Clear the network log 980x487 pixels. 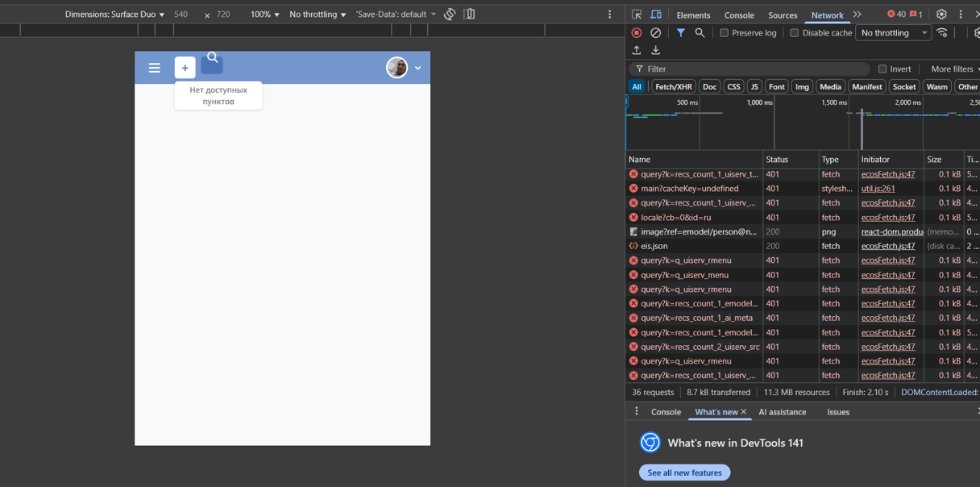pyautogui.click(x=655, y=33)
